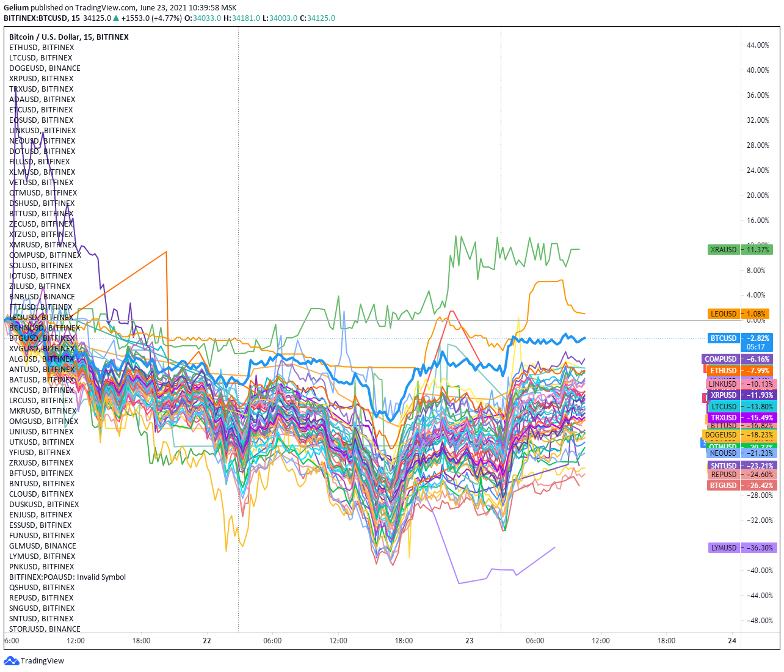The width and height of the screenshot is (784, 672).
Task: Click date 22 on the time axis
Action: [x=207, y=640]
